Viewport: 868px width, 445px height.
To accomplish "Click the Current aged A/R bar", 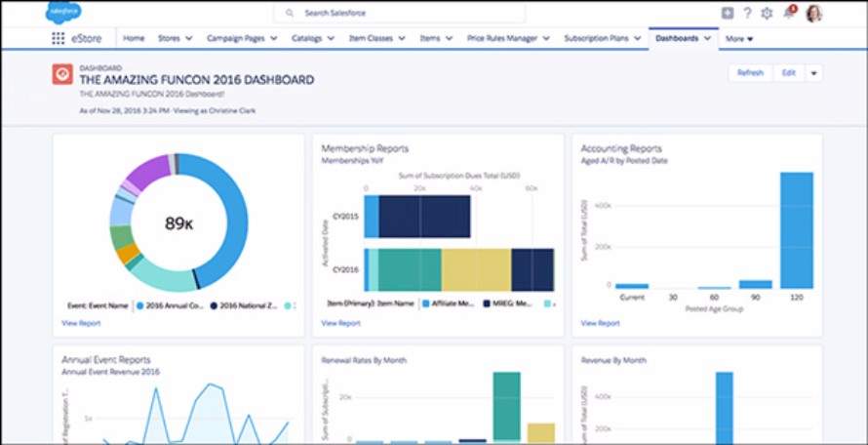I will (x=632, y=287).
